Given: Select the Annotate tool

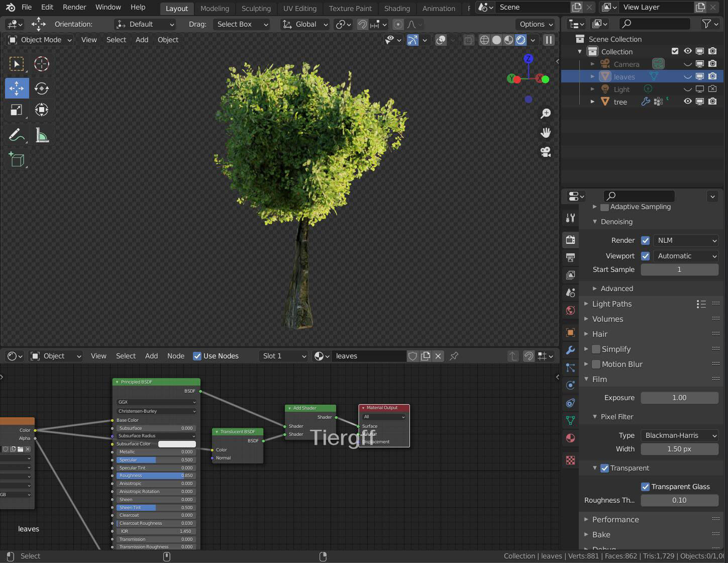Looking at the screenshot, I should tap(16, 135).
